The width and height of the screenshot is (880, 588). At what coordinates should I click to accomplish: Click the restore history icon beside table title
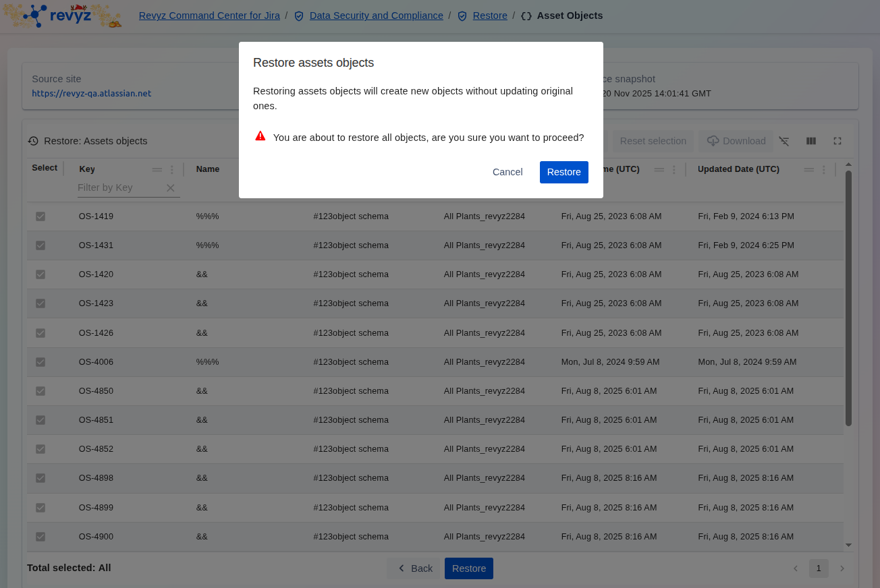[x=33, y=141]
